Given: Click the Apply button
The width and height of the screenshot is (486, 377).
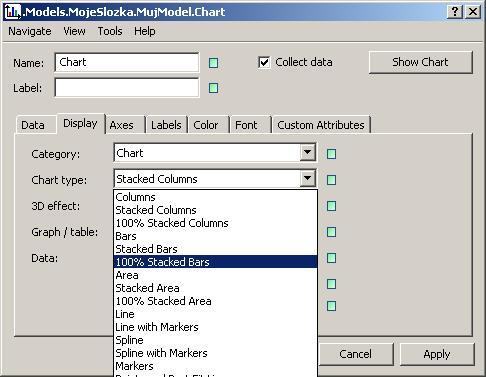Looking at the screenshot, I should (437, 354).
